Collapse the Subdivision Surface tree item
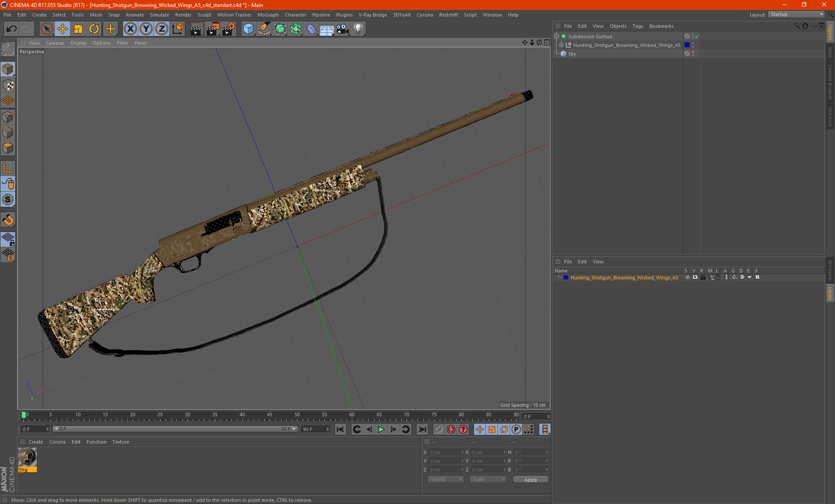835x504 pixels. pyautogui.click(x=556, y=36)
